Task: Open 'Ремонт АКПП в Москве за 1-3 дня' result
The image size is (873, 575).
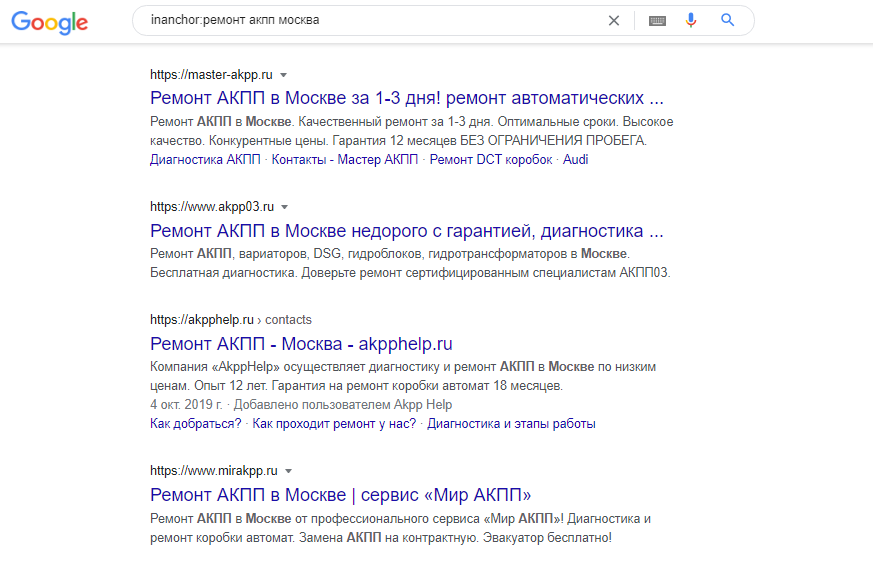Action: pyautogui.click(x=407, y=98)
